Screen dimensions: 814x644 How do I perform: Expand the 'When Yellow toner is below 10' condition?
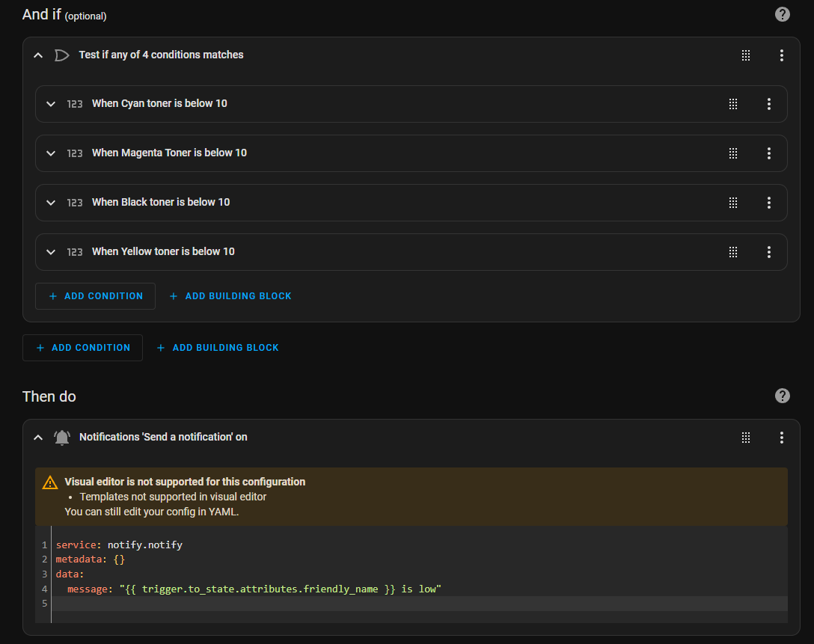coord(51,252)
